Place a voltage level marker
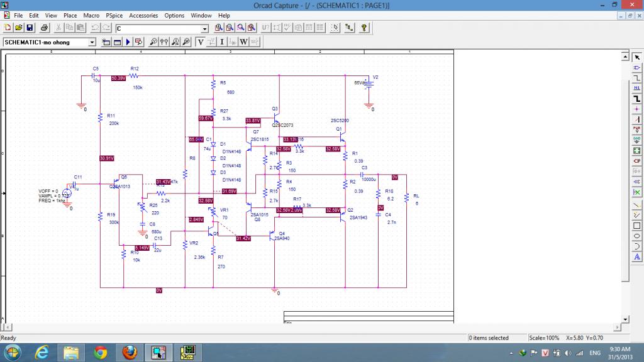Screen dimensions: 644x362 [x=153, y=42]
